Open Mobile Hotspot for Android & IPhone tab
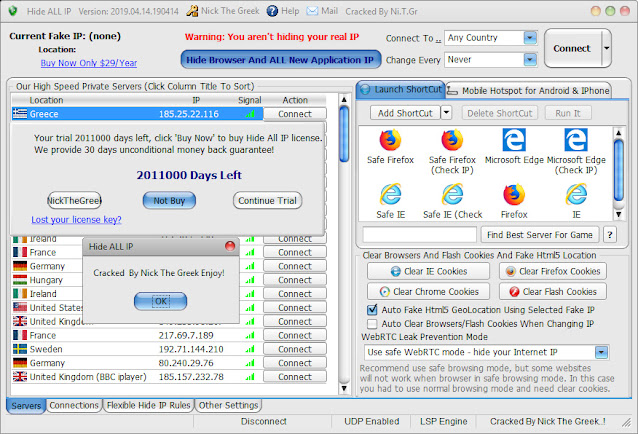The height and width of the screenshot is (434, 638). 529,90
